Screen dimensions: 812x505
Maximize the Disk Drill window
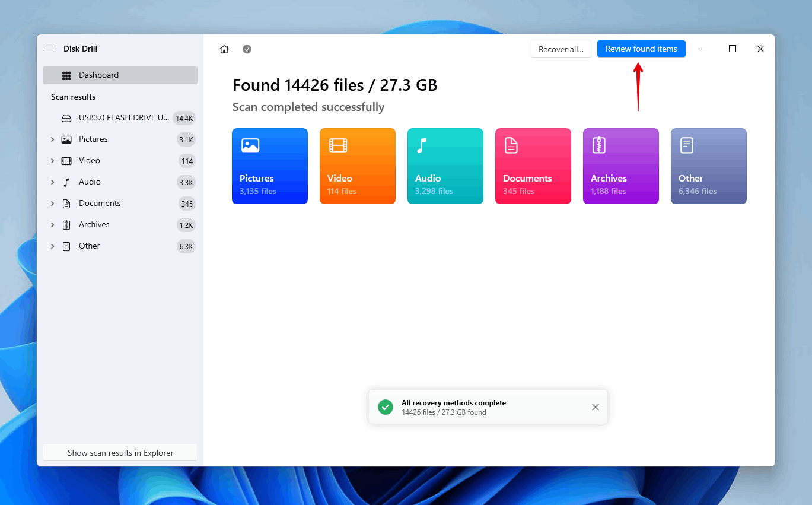733,49
